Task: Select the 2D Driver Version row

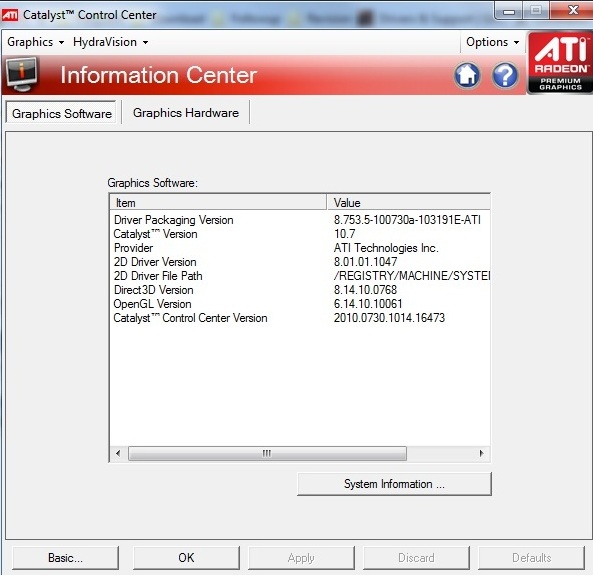Action: pyautogui.click(x=300, y=262)
